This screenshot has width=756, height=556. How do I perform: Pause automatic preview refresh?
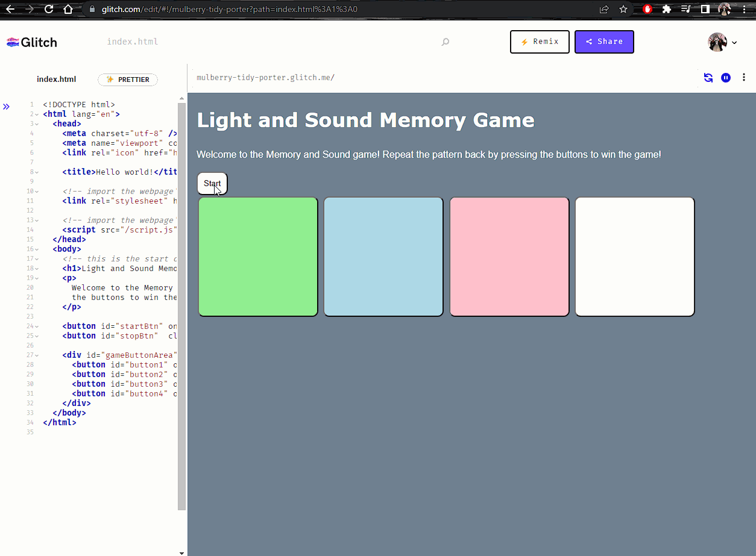click(725, 78)
